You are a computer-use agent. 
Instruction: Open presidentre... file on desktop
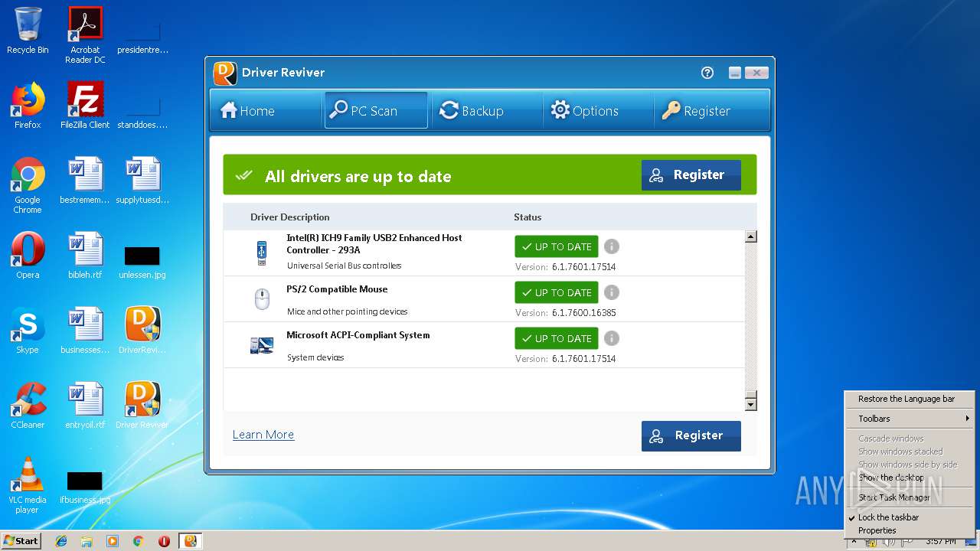(x=142, y=37)
